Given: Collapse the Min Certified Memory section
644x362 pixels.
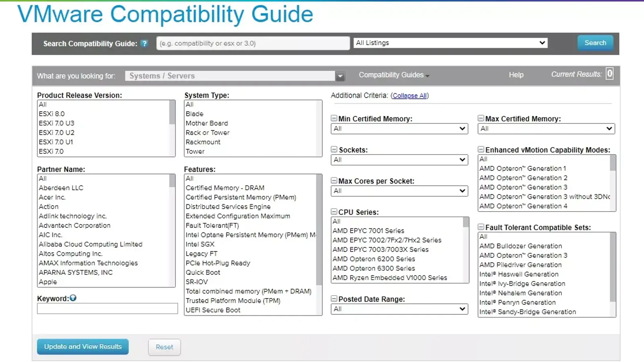Looking at the screenshot, I should click(334, 118).
